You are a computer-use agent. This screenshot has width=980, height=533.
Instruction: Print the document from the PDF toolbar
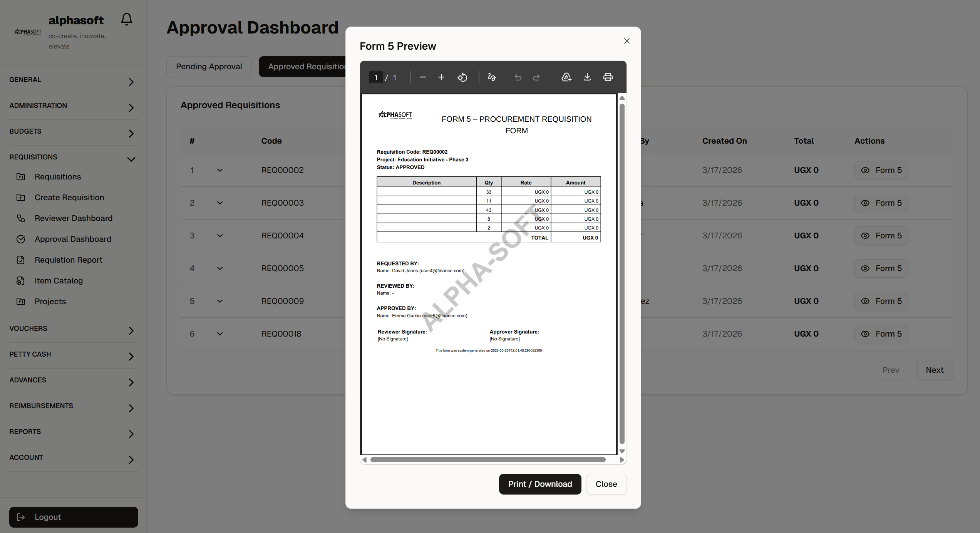click(608, 77)
